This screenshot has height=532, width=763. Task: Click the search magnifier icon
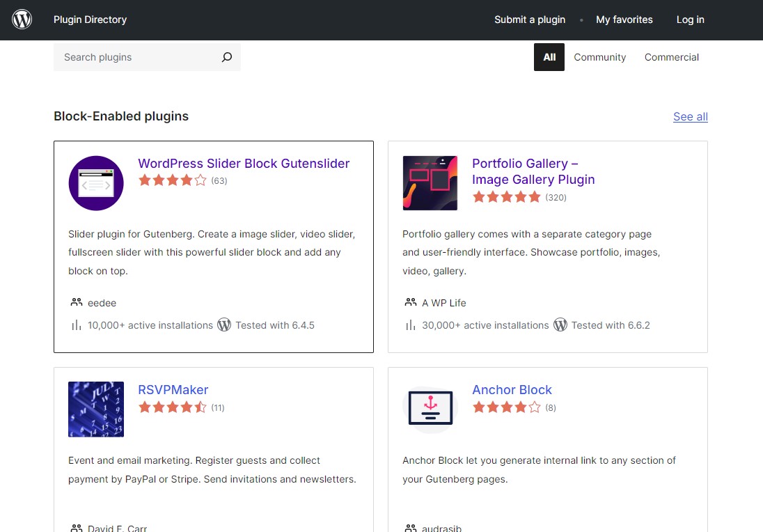(227, 57)
